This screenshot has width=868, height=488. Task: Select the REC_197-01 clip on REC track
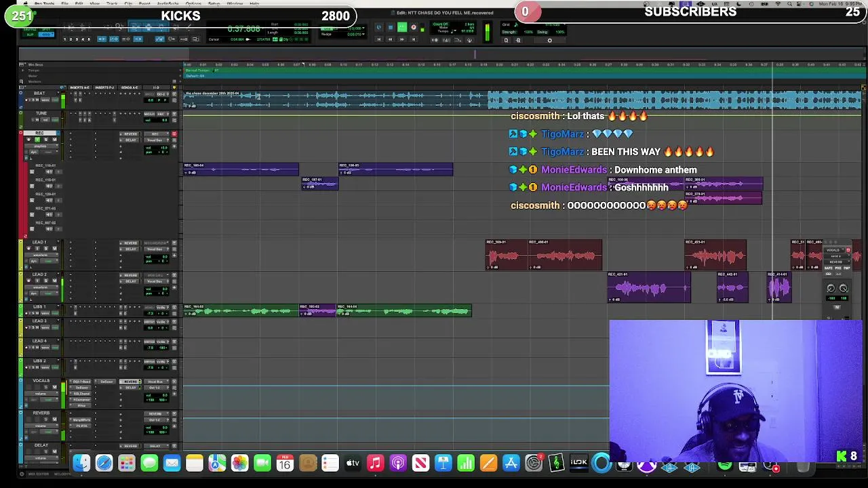pyautogui.click(x=319, y=183)
